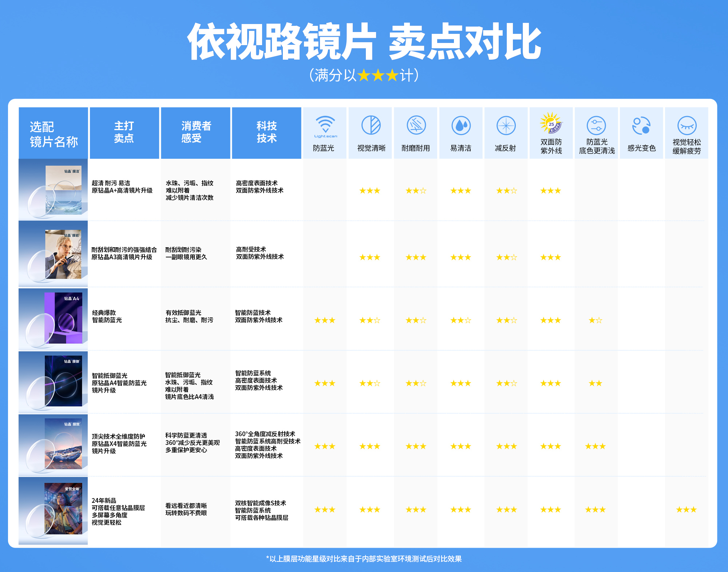This screenshot has height=572, width=728.
Task: Select text 智能防蓝技术
Action: pyautogui.click(x=253, y=313)
